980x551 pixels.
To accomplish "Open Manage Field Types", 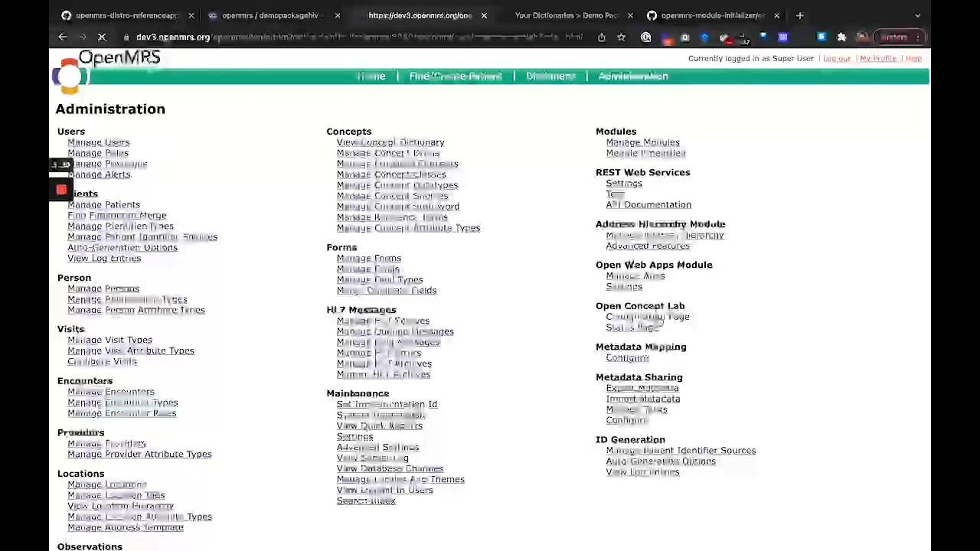I will (x=380, y=280).
